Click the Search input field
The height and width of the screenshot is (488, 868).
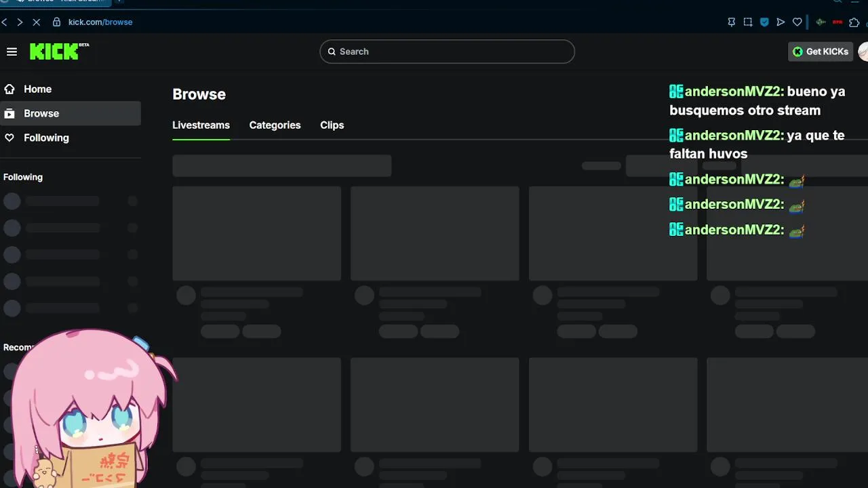(447, 52)
